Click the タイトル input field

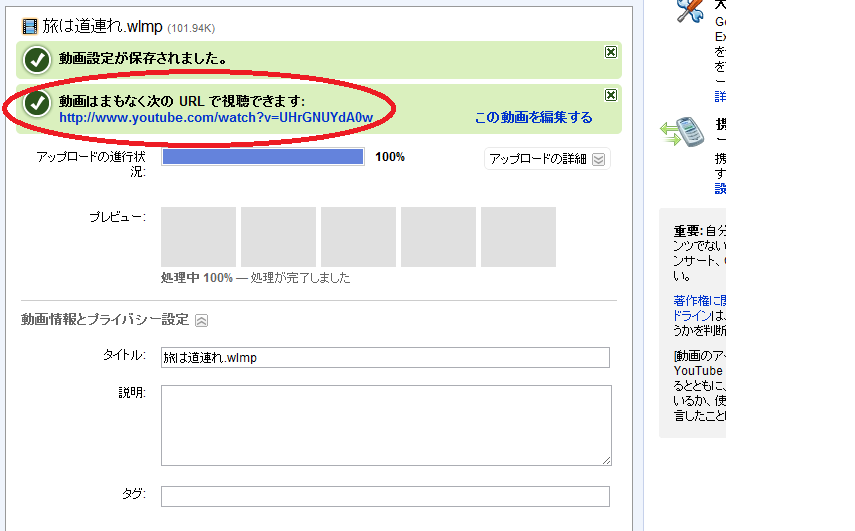point(385,358)
